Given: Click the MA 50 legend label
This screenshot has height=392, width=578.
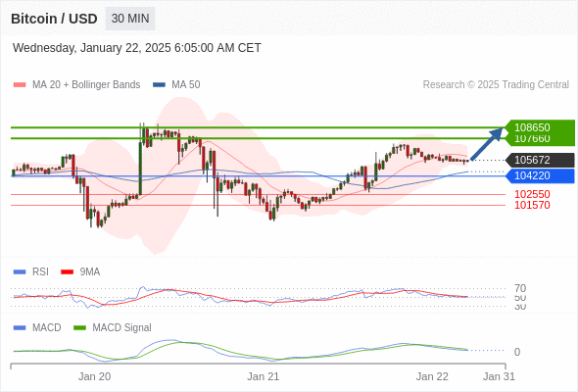Looking at the screenshot, I should [x=186, y=85].
